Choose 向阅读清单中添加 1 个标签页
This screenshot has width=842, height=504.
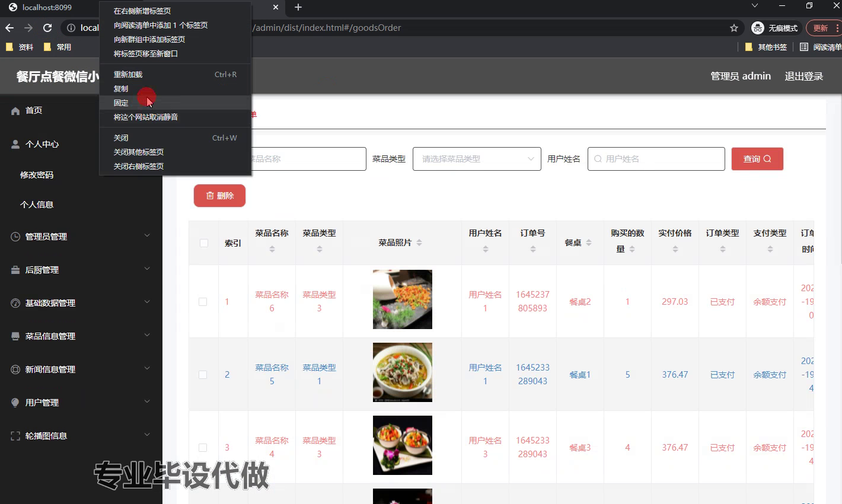click(x=176, y=25)
